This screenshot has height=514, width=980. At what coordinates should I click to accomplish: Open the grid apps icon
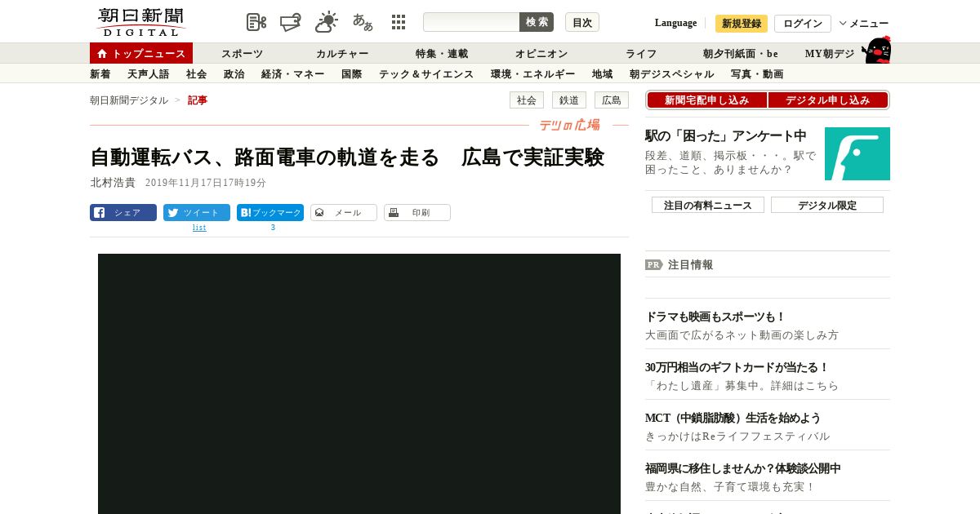[x=399, y=22]
